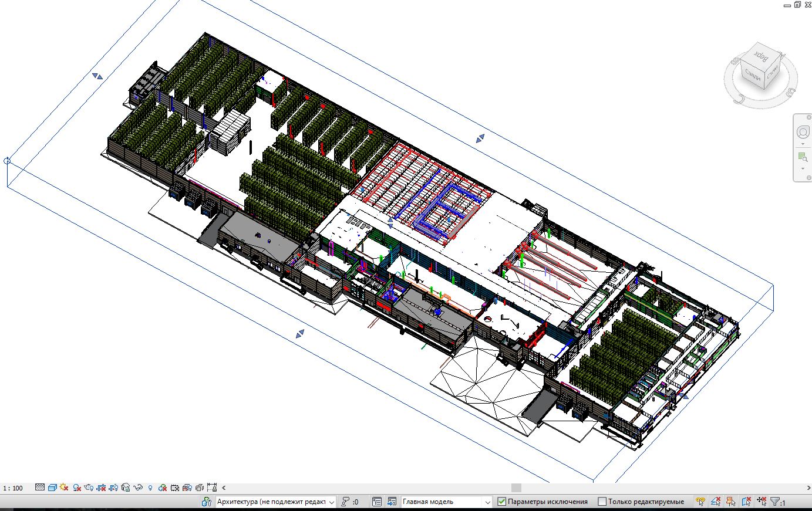812x511 pixels.
Task: Click Reveal Constraints icon
Action: (212, 488)
